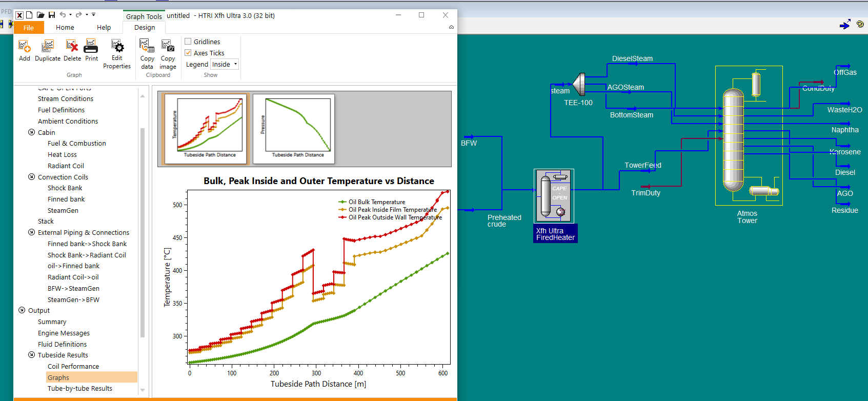
Task: Open Coil Performance results
Action: click(73, 366)
